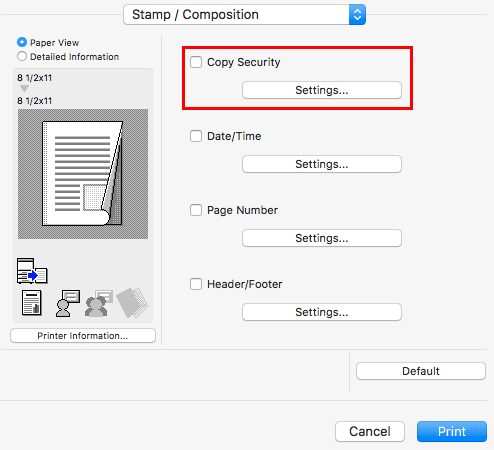Click the single user authentication icon
The height and width of the screenshot is (450, 494).
tap(68, 303)
